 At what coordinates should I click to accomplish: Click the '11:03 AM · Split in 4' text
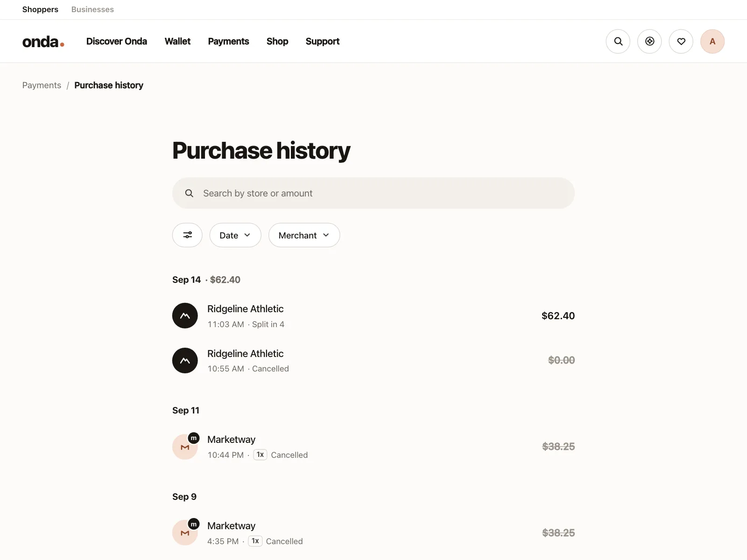[x=246, y=324]
